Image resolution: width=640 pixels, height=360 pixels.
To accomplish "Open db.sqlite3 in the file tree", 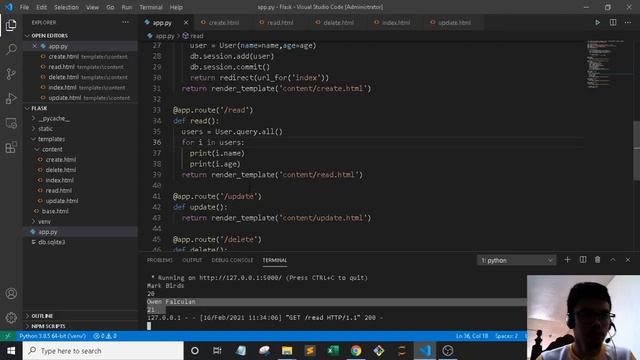I will tap(51, 242).
